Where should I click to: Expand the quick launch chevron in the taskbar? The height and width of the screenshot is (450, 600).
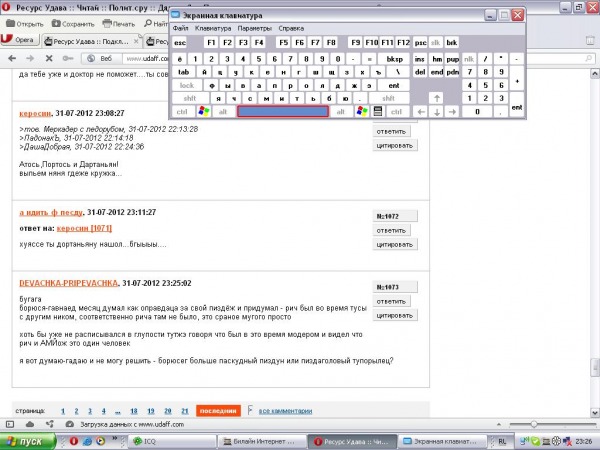click(114, 438)
